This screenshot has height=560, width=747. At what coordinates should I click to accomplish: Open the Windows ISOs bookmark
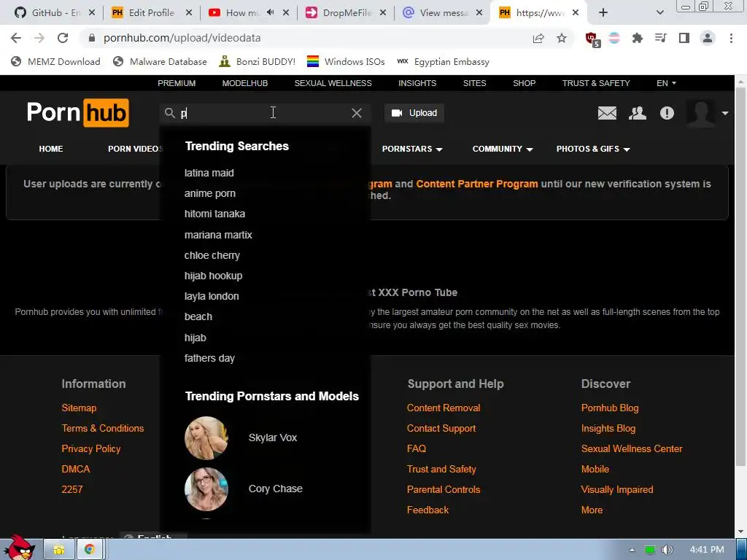pyautogui.click(x=345, y=61)
